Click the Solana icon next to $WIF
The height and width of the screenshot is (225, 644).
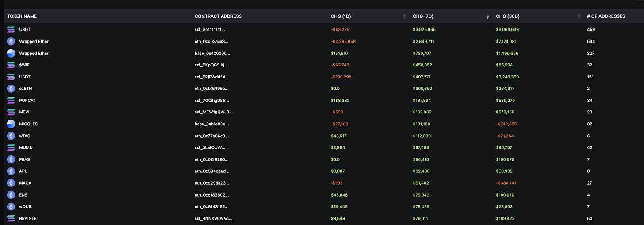click(11, 65)
